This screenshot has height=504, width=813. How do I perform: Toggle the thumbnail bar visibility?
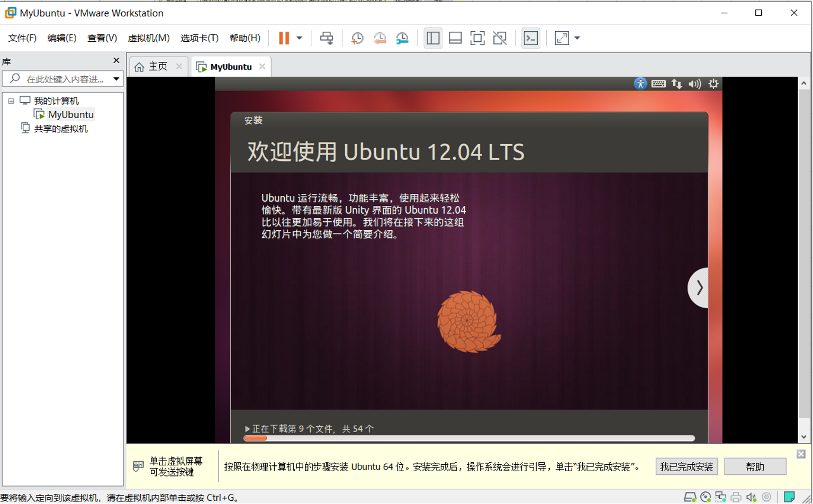coord(455,38)
